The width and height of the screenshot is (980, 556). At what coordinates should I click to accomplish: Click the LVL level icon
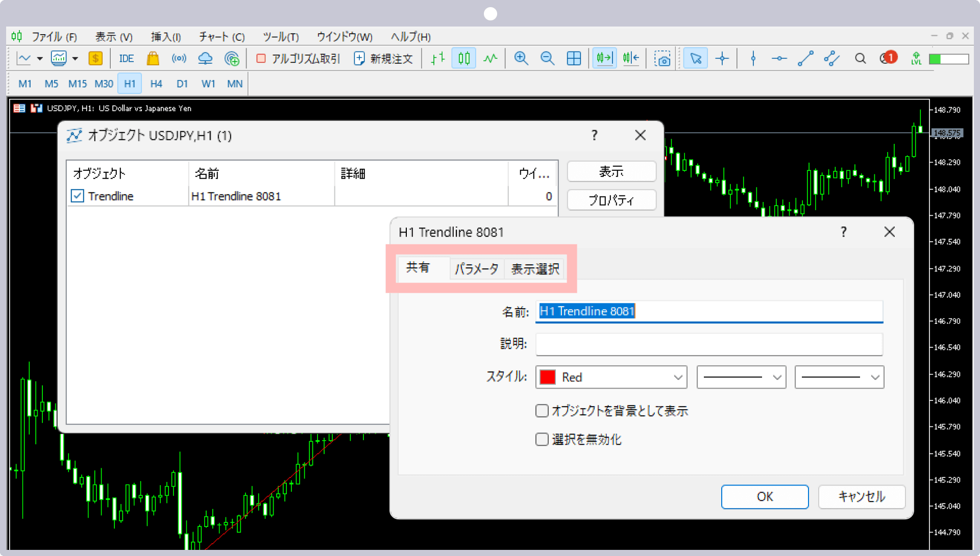pos(917,59)
